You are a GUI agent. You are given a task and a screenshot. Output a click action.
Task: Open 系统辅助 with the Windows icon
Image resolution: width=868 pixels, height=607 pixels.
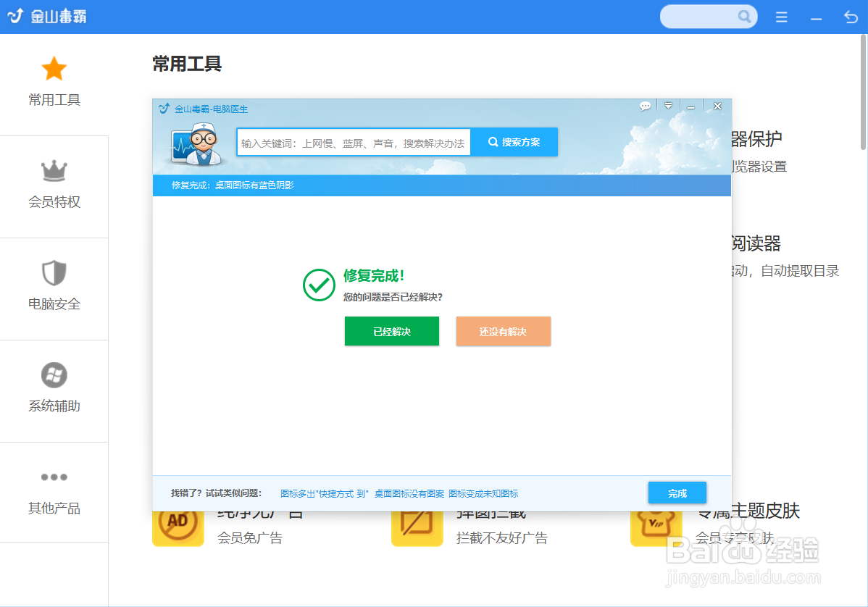pyautogui.click(x=54, y=374)
